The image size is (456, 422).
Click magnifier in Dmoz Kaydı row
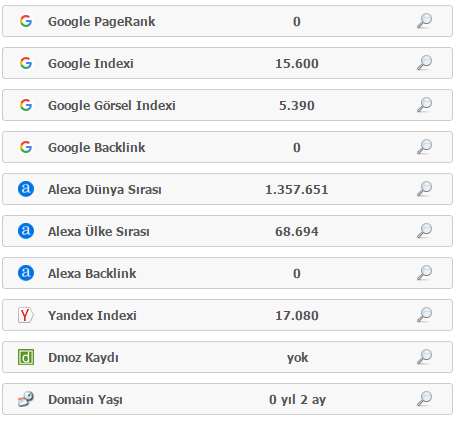coord(424,357)
